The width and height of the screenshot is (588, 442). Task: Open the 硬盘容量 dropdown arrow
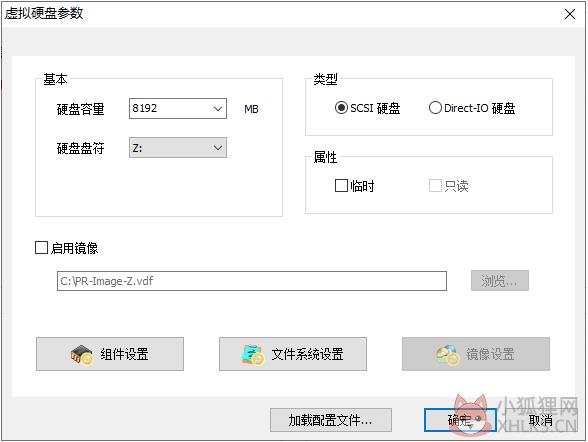[x=218, y=109]
